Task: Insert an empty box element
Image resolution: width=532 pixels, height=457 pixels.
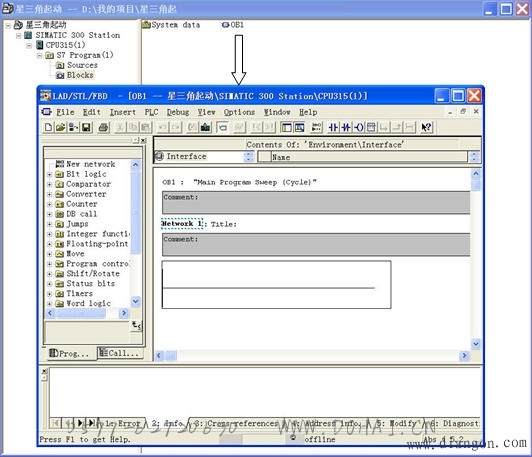Action: click(x=372, y=127)
